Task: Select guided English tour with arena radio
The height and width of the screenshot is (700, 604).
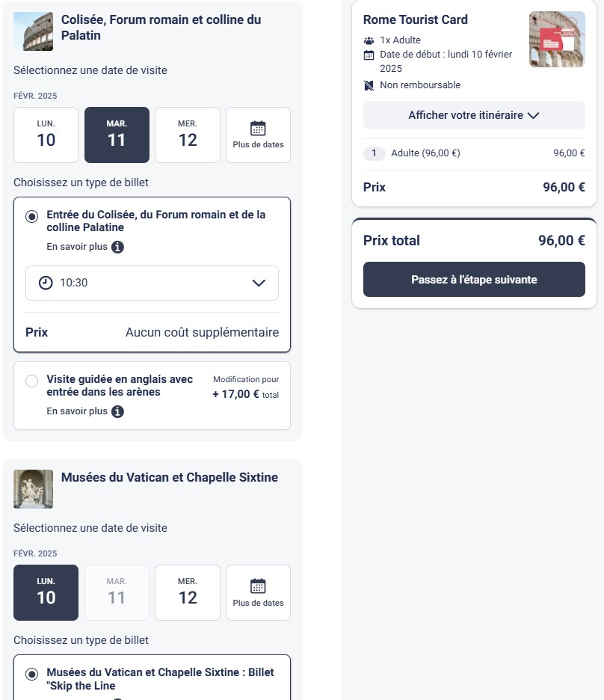Action: tap(32, 381)
